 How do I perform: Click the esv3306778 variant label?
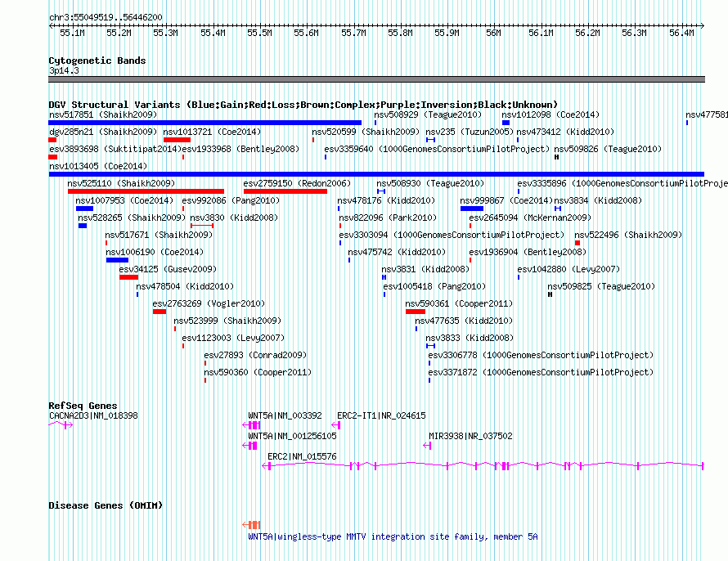(541, 355)
